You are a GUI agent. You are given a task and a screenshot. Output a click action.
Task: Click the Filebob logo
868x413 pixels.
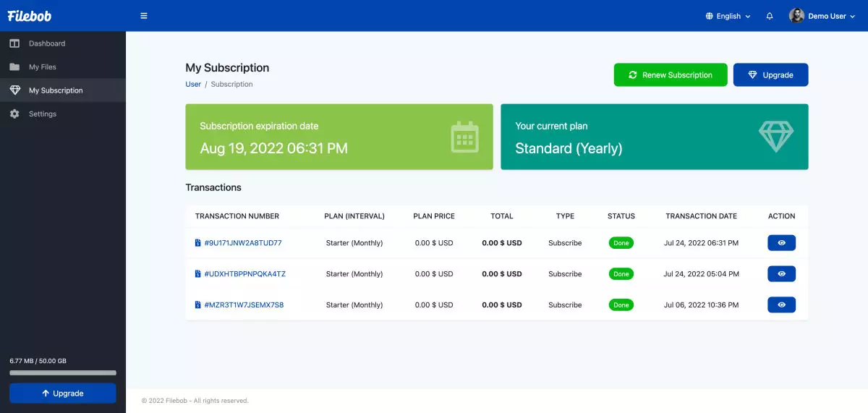[x=30, y=16]
